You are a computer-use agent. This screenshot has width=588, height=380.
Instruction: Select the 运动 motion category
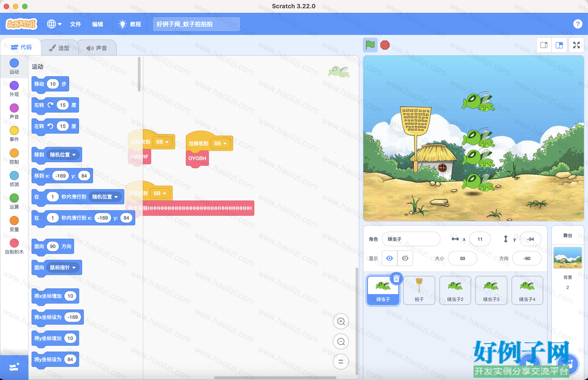[14, 66]
